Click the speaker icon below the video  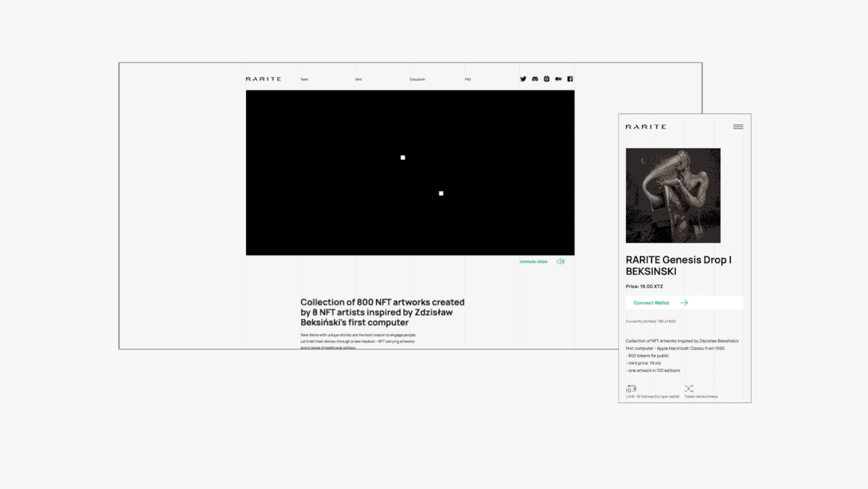tap(560, 262)
